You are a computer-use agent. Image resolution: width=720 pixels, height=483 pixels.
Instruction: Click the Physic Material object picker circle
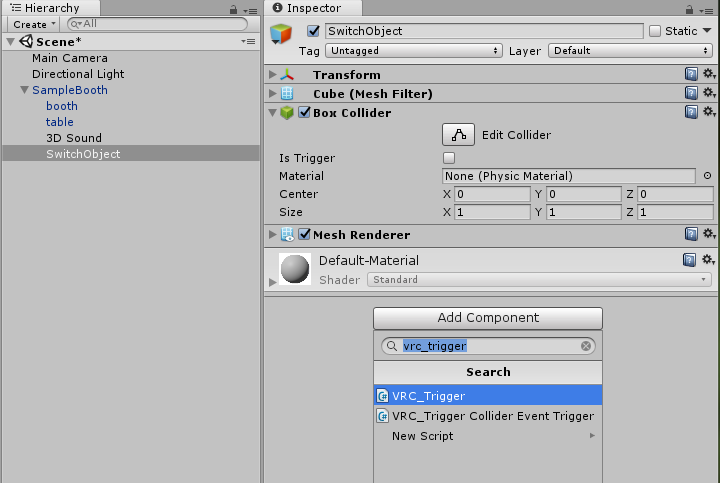(x=707, y=176)
